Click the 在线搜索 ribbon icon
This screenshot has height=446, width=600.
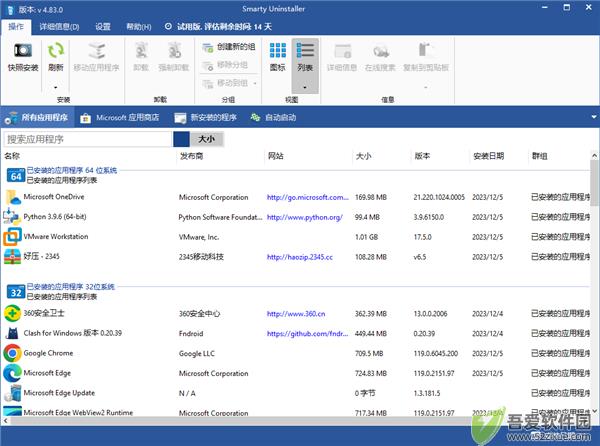[380, 50]
